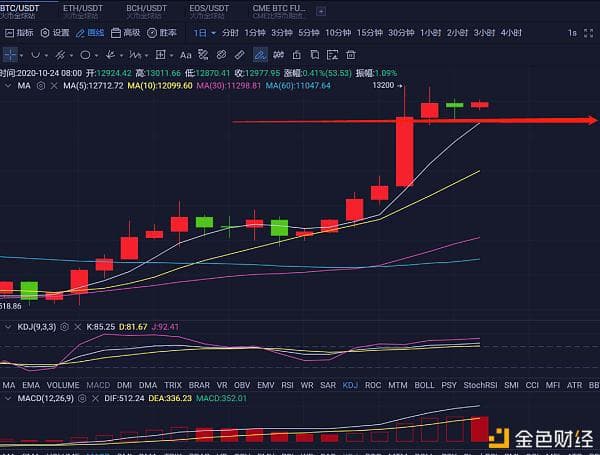Image resolution: width=600 pixels, height=455 pixels.
Task: Toggle the KDJ indicator at bottom bar
Action: [350, 385]
